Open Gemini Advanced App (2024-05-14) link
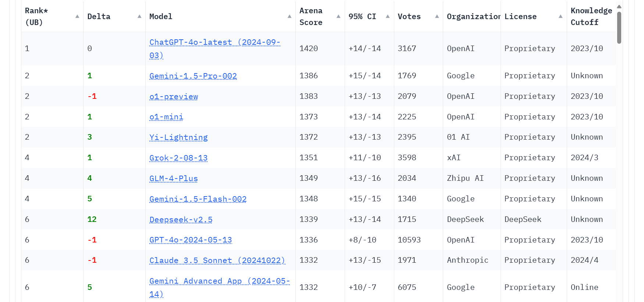644x302 pixels. coord(220,288)
